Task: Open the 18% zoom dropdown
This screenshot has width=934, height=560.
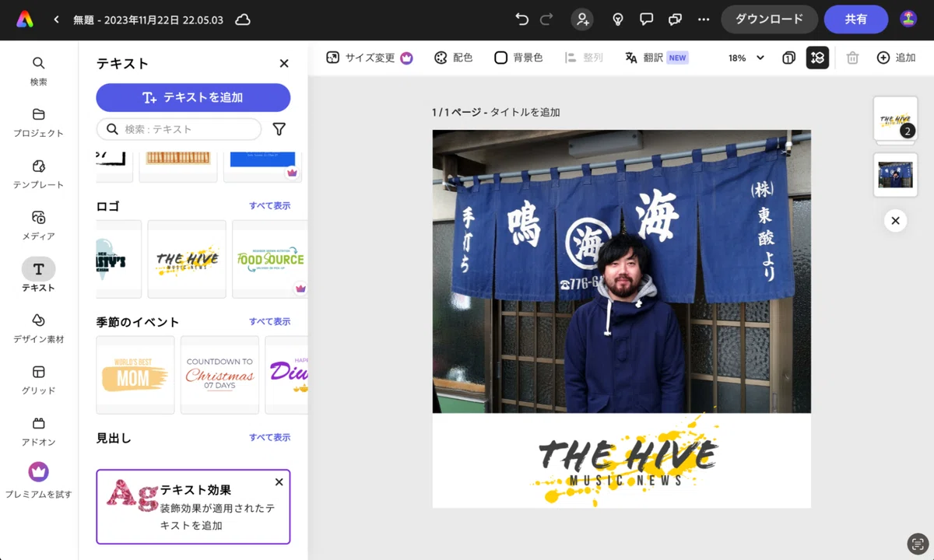Action: (x=746, y=58)
